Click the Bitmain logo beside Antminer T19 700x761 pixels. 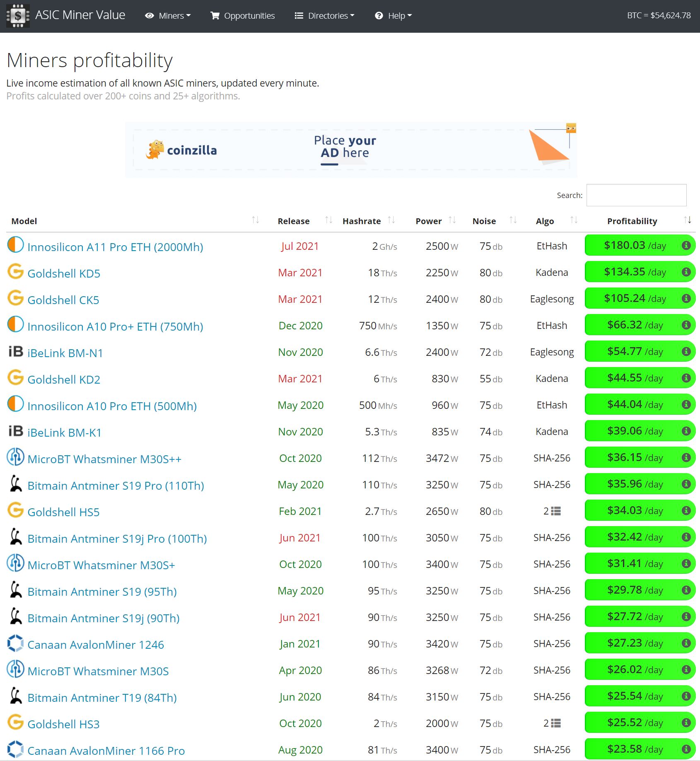16,696
